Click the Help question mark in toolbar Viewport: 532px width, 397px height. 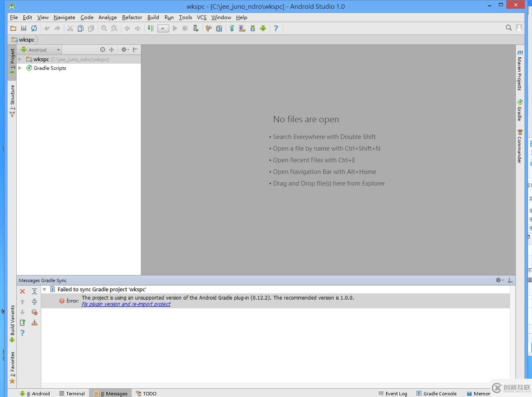[276, 28]
